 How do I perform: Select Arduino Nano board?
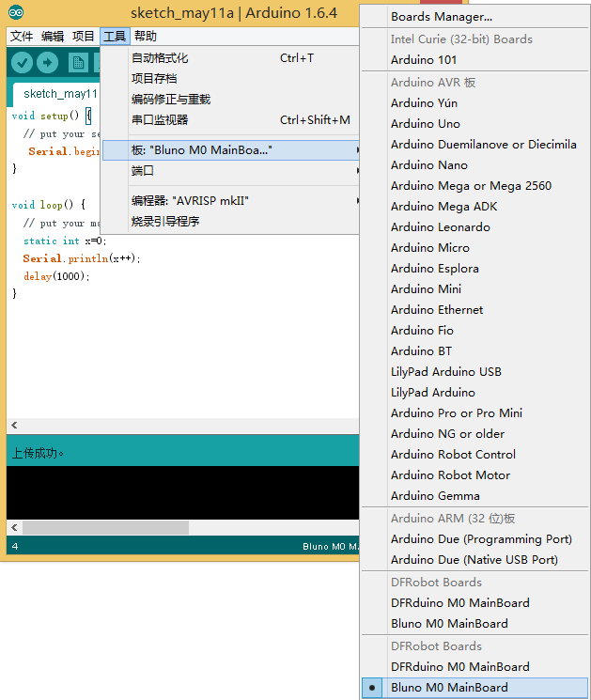tap(474, 165)
